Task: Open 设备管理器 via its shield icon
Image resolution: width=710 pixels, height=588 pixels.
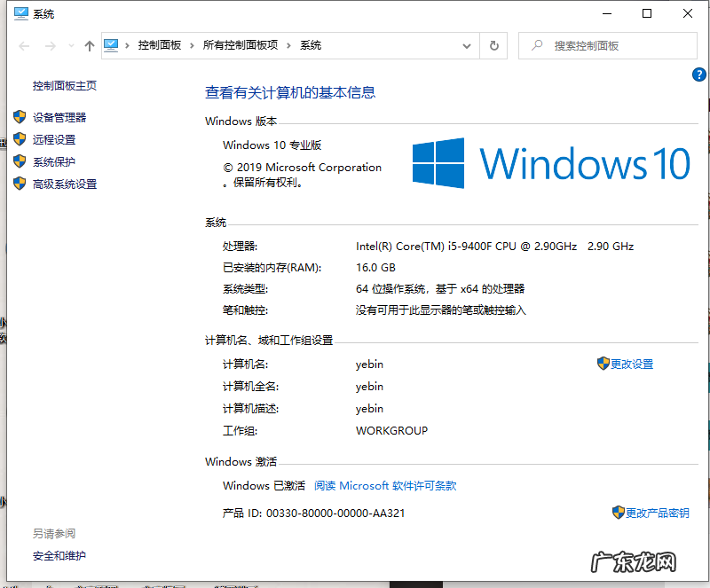Action: coord(20,116)
